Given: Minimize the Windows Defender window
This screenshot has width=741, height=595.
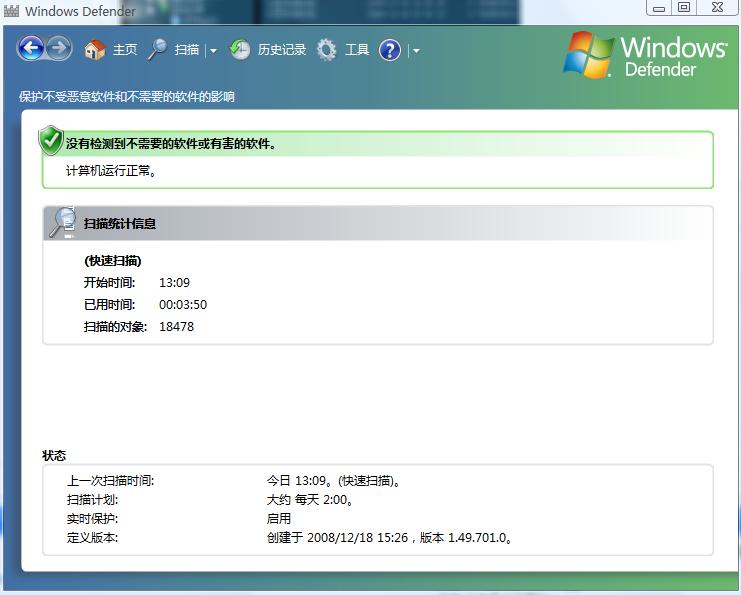Looking at the screenshot, I should click(x=659, y=8).
